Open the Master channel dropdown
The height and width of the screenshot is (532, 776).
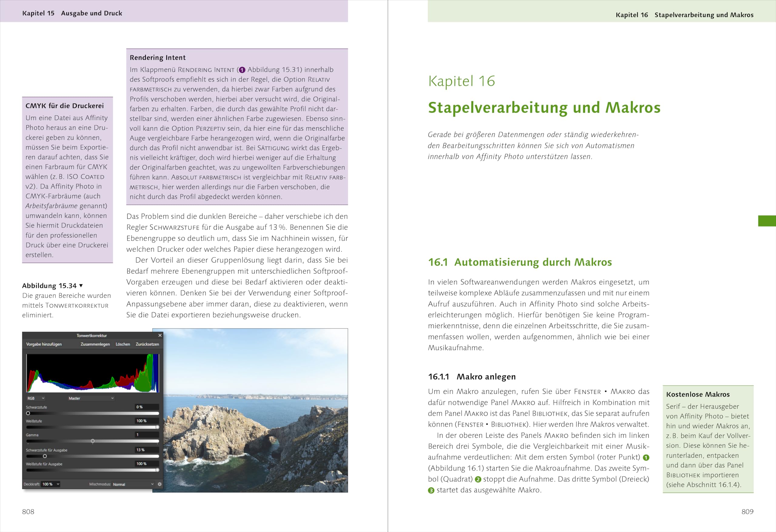pyautogui.click(x=91, y=398)
